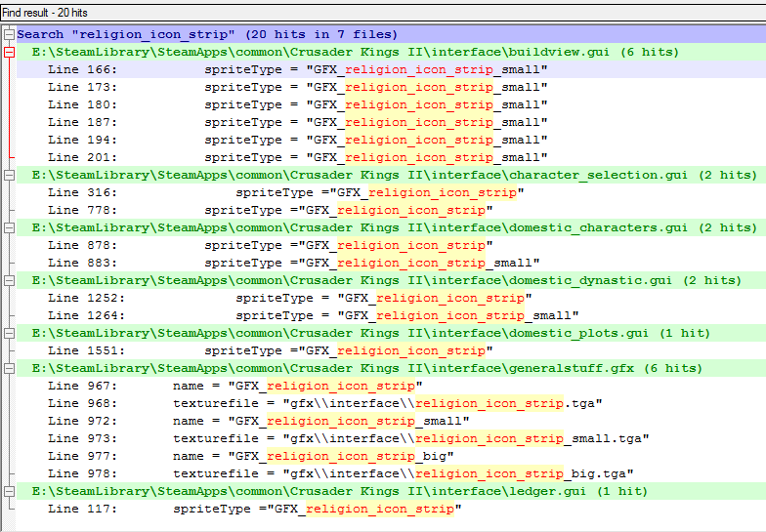766x532 pixels.
Task: Select the generalstuff.gfx (6 hits) file row
Action: click(x=391, y=369)
